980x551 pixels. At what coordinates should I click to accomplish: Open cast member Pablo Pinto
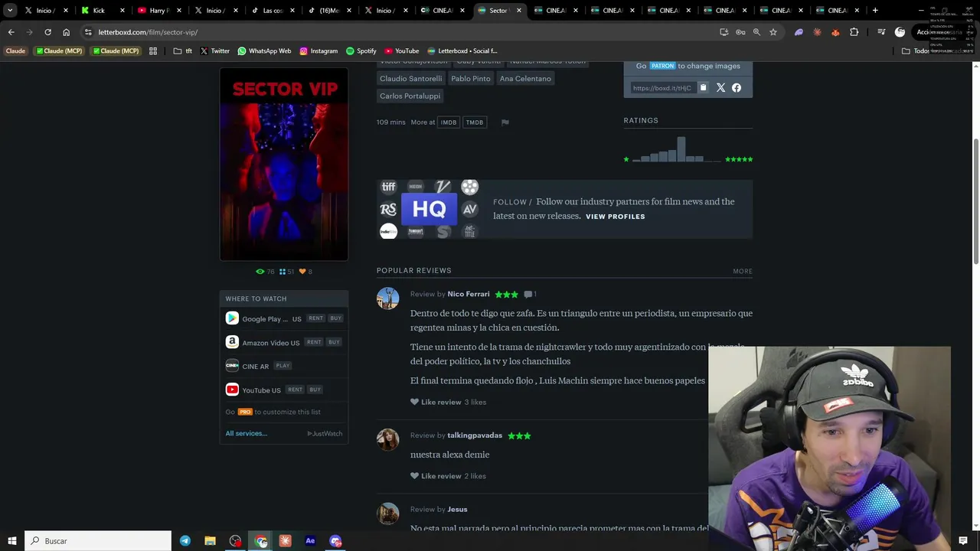[470, 79]
